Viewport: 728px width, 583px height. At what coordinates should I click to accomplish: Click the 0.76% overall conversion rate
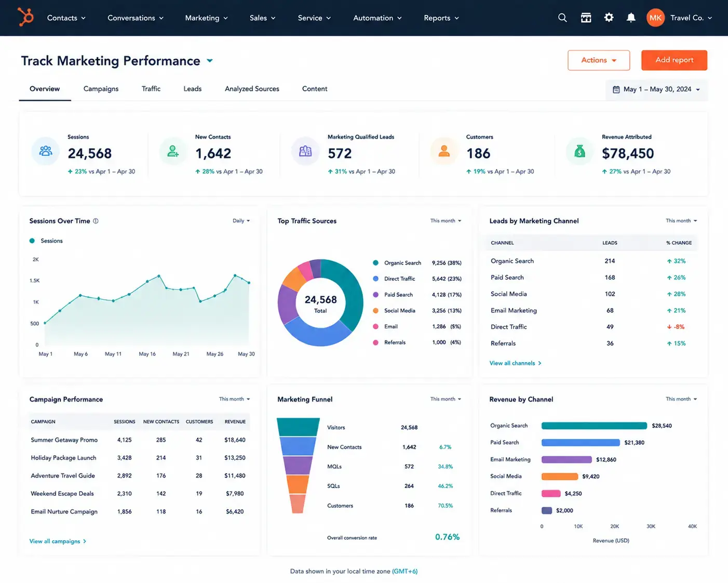(x=447, y=537)
